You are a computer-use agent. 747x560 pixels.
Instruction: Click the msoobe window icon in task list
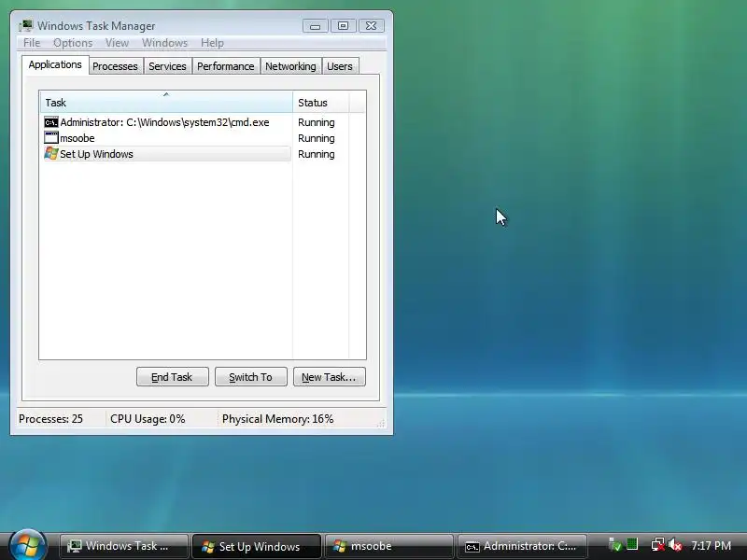(x=51, y=138)
